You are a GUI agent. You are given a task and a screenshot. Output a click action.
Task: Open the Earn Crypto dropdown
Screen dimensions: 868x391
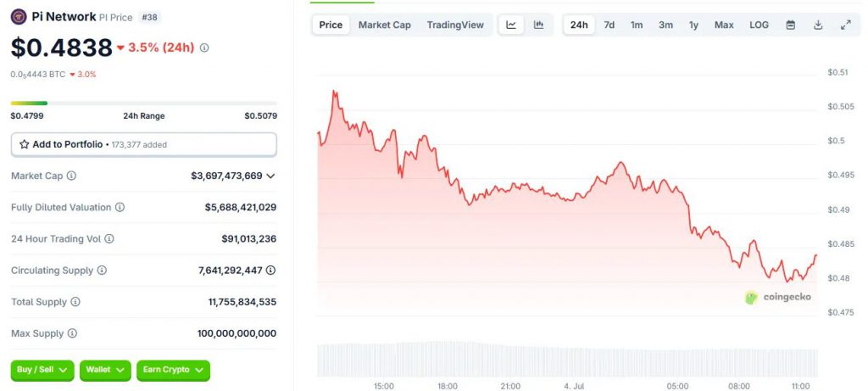173,370
